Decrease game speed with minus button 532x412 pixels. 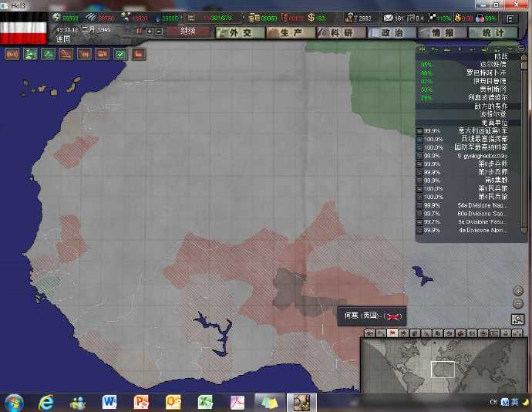tap(159, 32)
